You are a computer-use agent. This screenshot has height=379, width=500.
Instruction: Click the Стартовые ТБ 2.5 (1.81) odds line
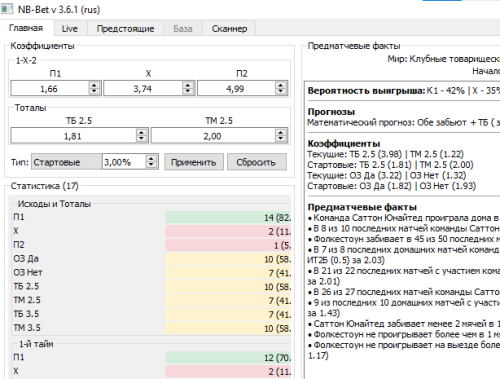click(x=390, y=165)
